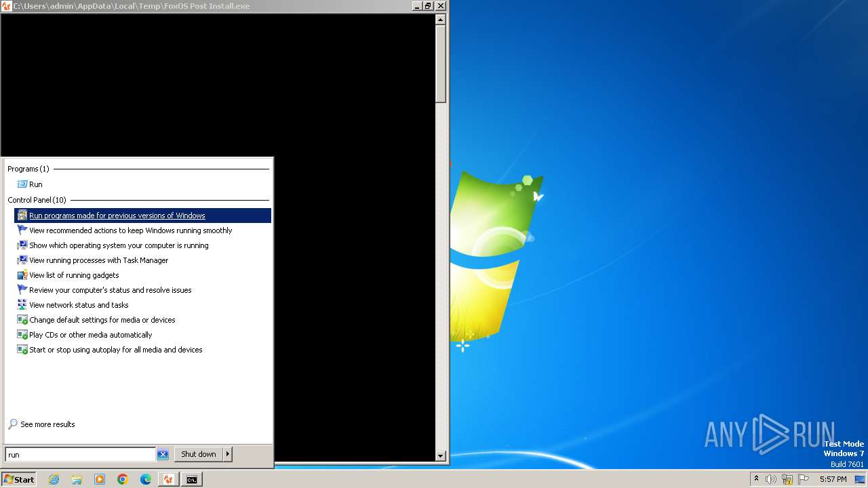The height and width of the screenshot is (488, 868).
Task: Click the icon of Run programs for previous versions
Action: pos(22,216)
